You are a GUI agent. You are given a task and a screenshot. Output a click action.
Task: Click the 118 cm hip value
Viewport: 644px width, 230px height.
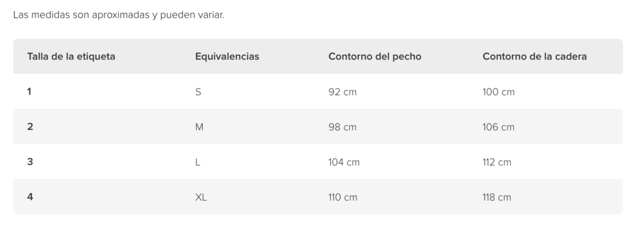coord(497,197)
